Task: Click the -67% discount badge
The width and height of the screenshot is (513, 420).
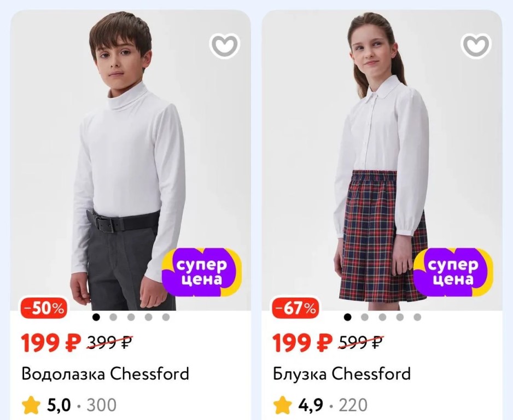Action: coord(296,308)
